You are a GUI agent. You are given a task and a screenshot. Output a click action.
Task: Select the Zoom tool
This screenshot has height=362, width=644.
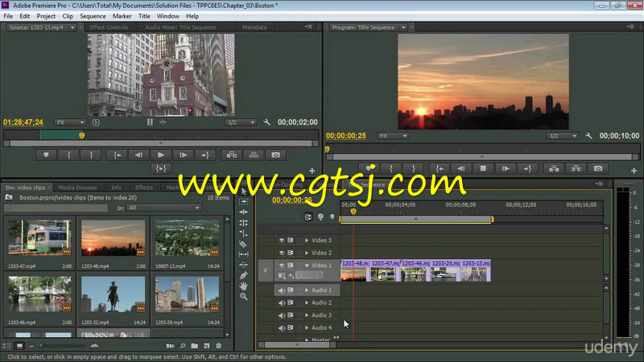point(244,296)
